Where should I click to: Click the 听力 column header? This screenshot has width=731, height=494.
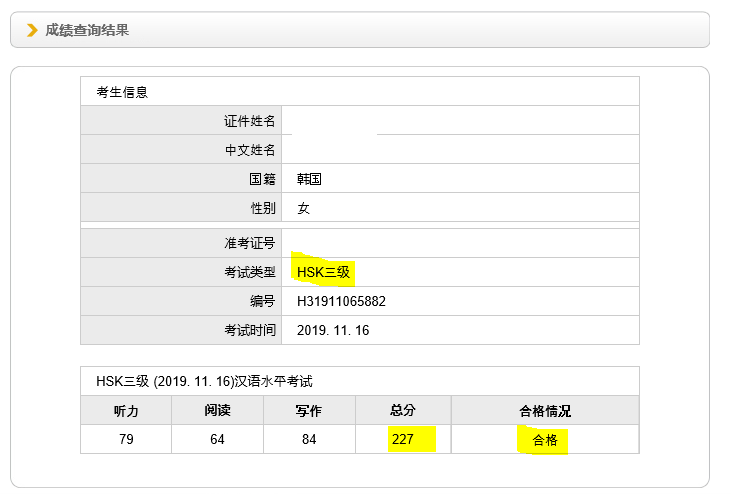(x=126, y=411)
